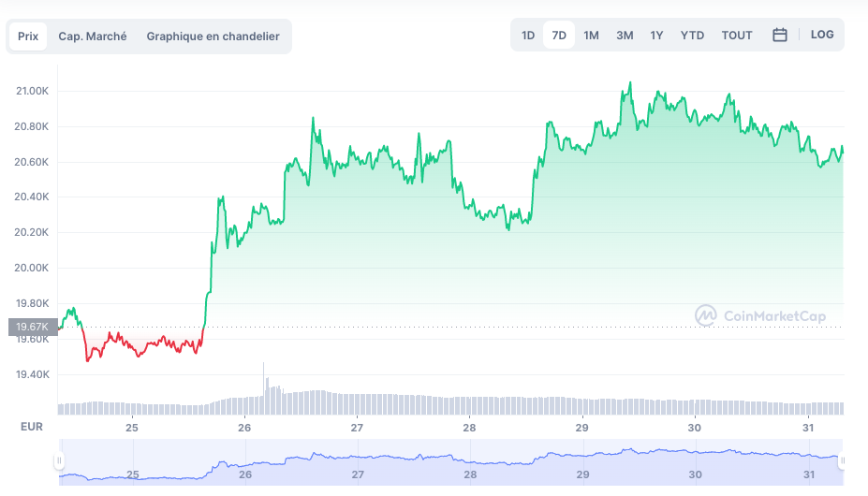Show all history with TOUT
Image resolution: width=868 pixels, height=496 pixels.
click(x=737, y=36)
